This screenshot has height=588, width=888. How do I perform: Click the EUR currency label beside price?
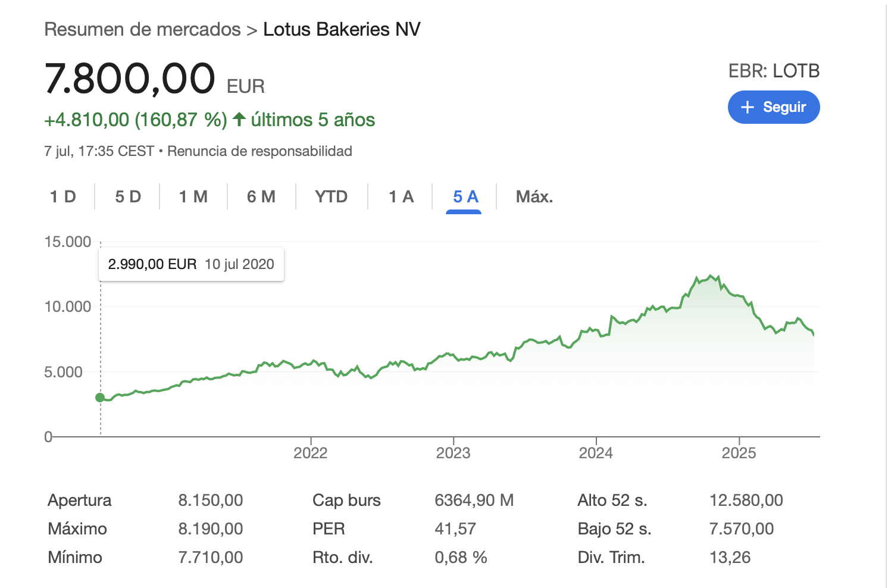[246, 86]
